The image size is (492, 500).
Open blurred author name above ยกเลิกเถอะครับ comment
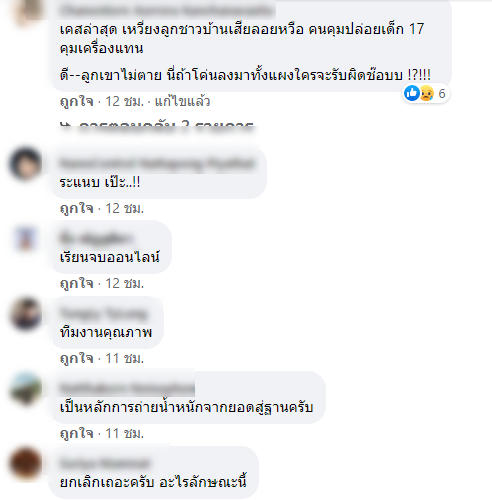click(x=105, y=463)
